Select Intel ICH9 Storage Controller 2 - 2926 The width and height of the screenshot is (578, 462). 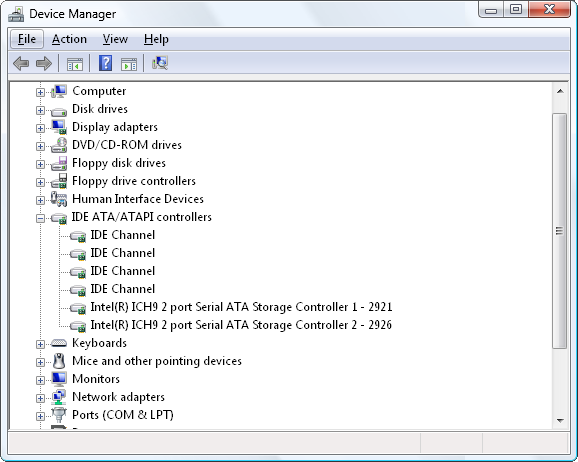241,325
